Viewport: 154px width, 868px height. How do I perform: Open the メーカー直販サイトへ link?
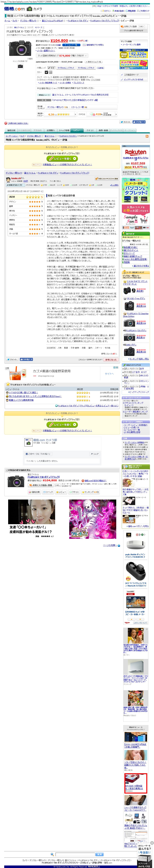pos(46,50)
